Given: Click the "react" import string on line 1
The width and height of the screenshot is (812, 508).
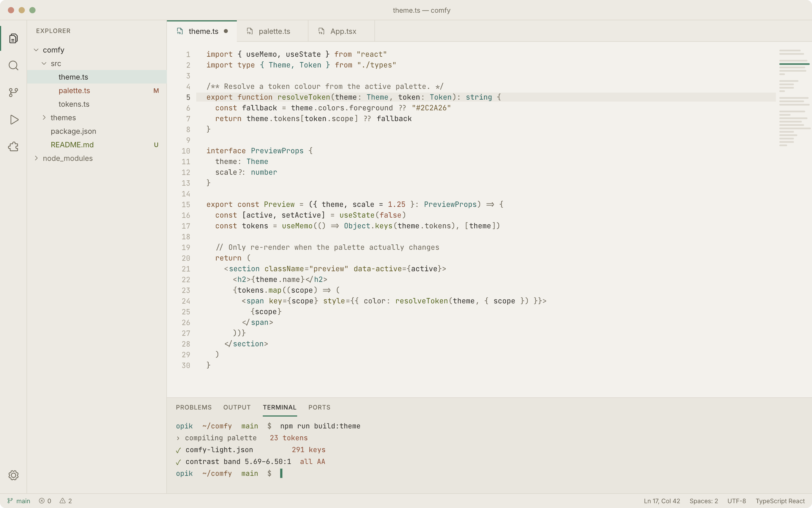Looking at the screenshot, I should click(372, 54).
